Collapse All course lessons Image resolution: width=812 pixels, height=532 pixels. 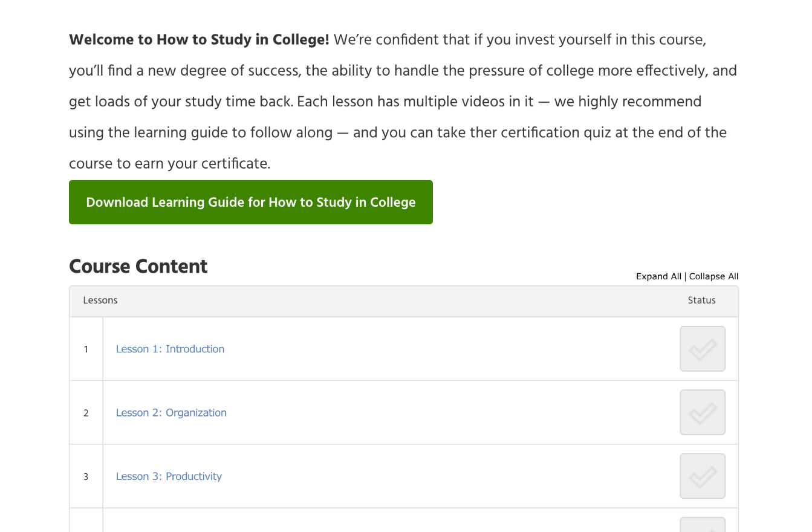(x=713, y=276)
